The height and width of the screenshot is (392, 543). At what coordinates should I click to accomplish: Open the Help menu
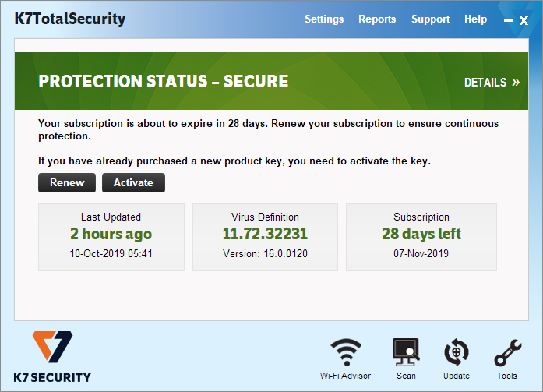pos(475,19)
